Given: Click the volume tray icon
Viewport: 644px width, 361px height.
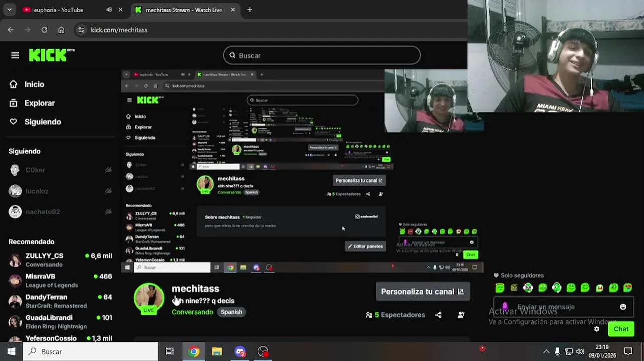Looking at the screenshot, I should pos(580,351).
